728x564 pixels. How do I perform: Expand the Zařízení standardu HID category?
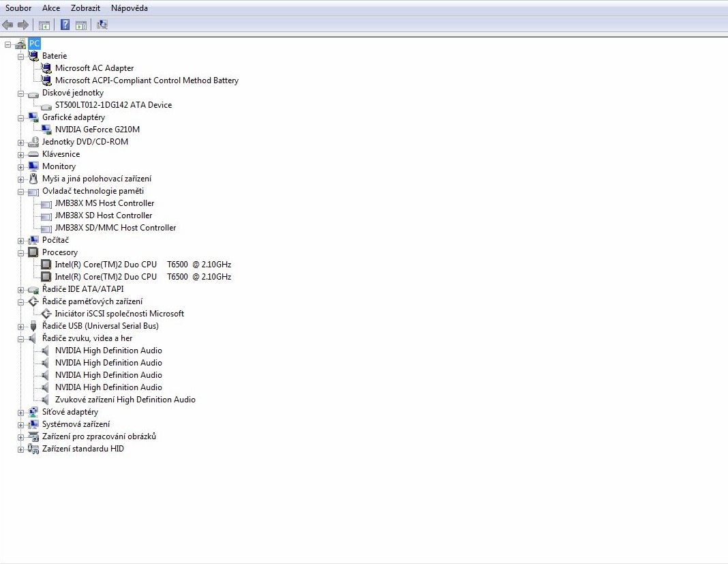[x=21, y=449]
